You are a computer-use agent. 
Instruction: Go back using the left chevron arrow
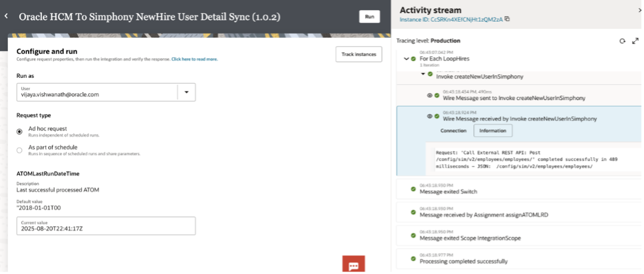click(x=6, y=16)
